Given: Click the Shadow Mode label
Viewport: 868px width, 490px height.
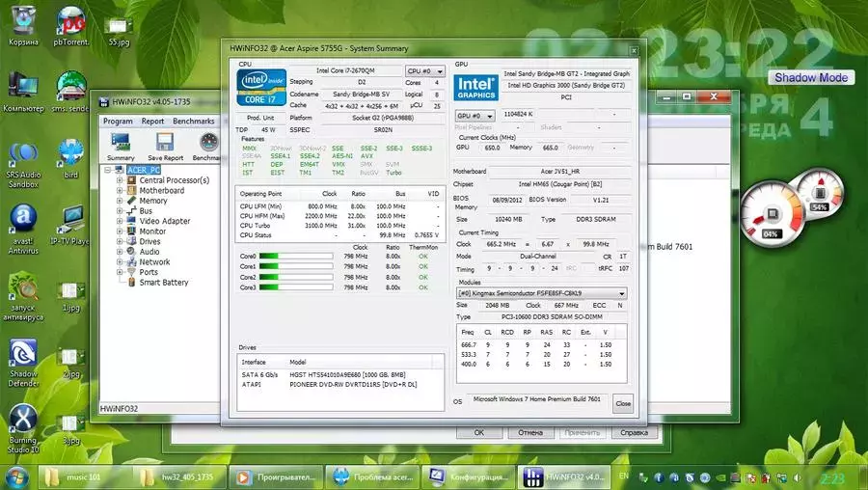Looking at the screenshot, I should click(811, 77).
